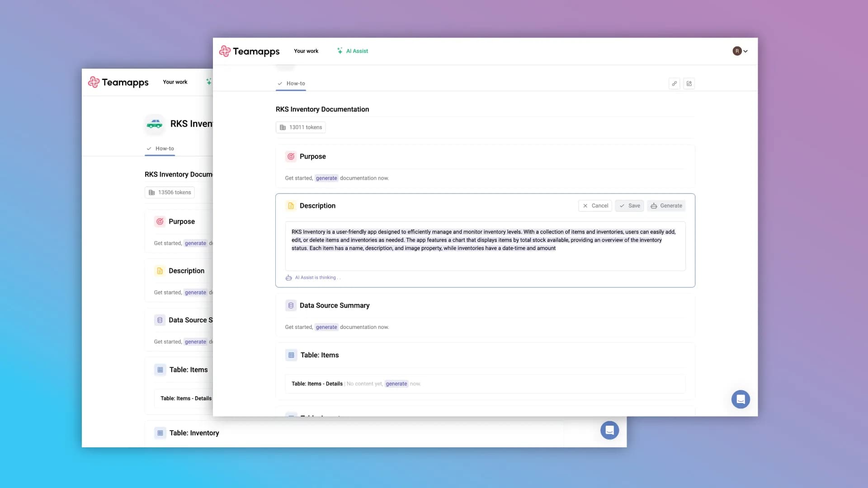Click the Table: Items grid icon, front window
Viewport: 868px width, 488px height.
coord(291,355)
